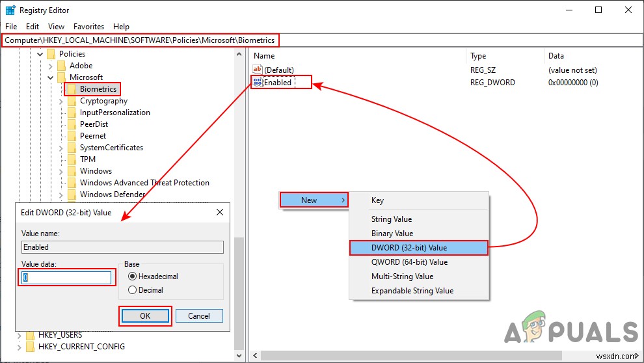Click the Adobe folder icon
The width and height of the screenshot is (644, 363).
point(62,66)
